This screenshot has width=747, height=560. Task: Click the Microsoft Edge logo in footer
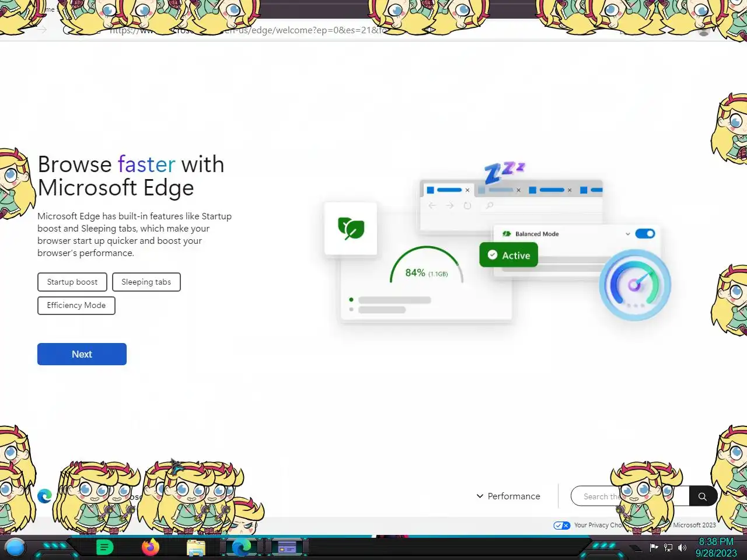point(44,496)
